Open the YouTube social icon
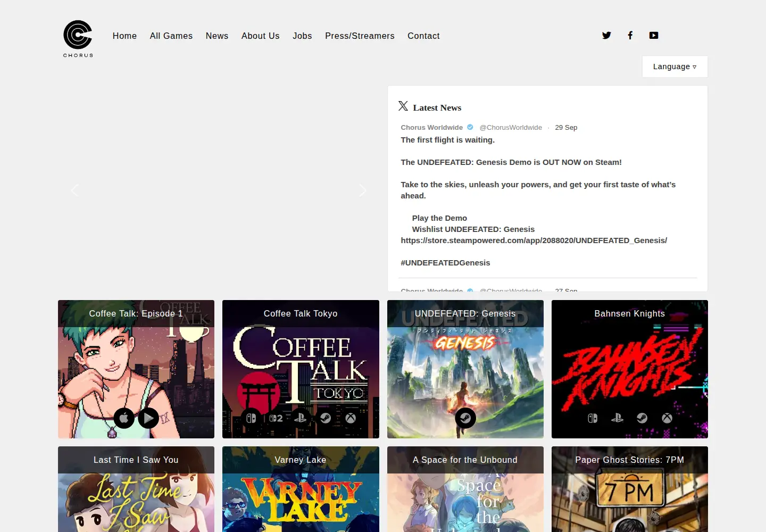The width and height of the screenshot is (766, 532). pyautogui.click(x=654, y=36)
